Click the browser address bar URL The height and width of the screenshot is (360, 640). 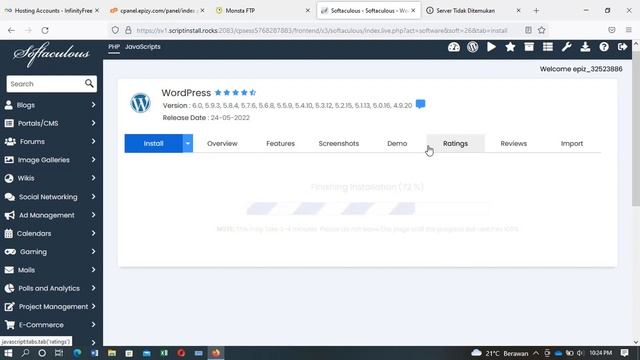[x=322, y=30]
